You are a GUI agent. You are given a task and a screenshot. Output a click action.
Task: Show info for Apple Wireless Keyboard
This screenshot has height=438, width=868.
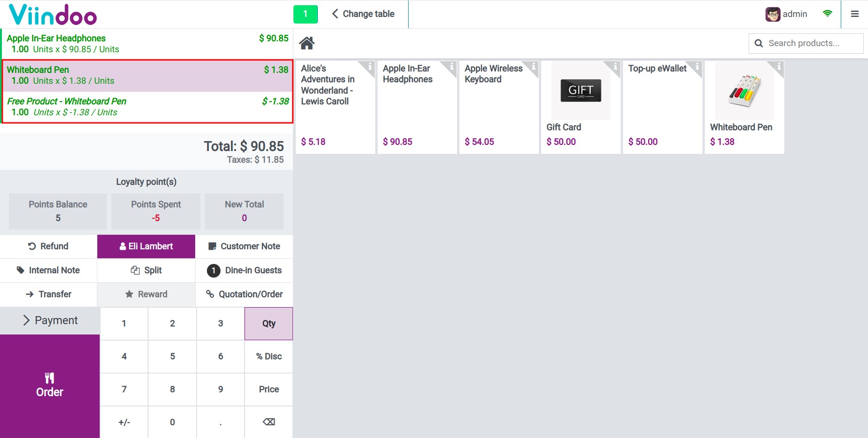pos(534,66)
